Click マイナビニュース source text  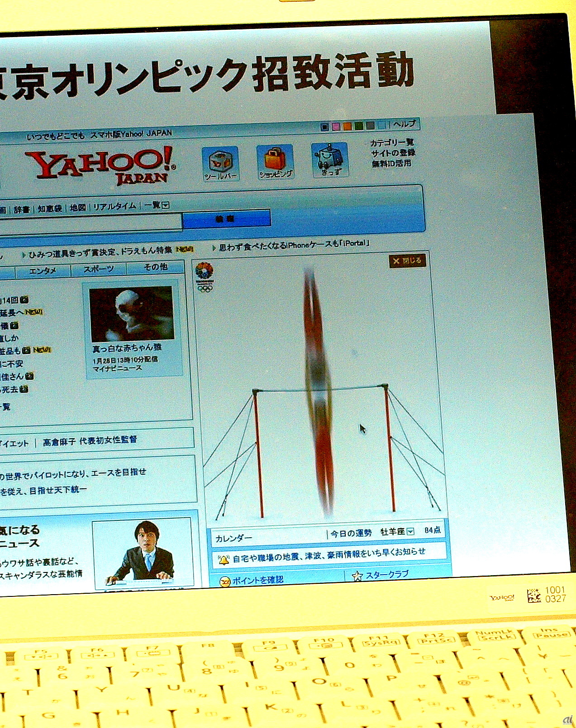[117, 369]
